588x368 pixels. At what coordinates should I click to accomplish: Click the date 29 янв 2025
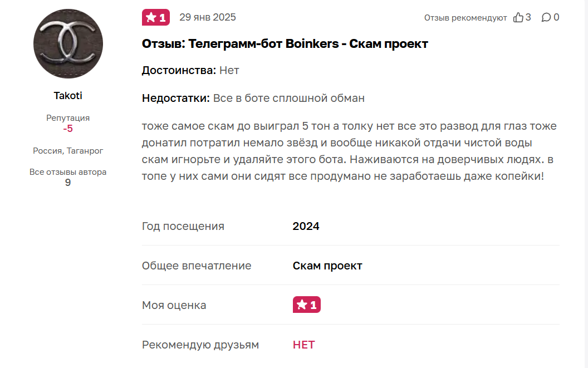[x=208, y=17]
